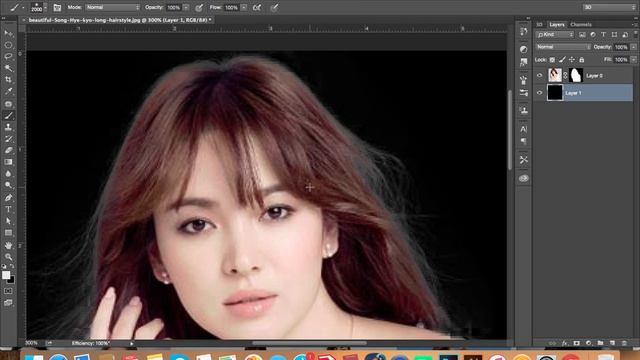The height and width of the screenshot is (360, 640).
Task: Open the Opacity slider dropdown in options bar
Action: [x=186, y=7]
